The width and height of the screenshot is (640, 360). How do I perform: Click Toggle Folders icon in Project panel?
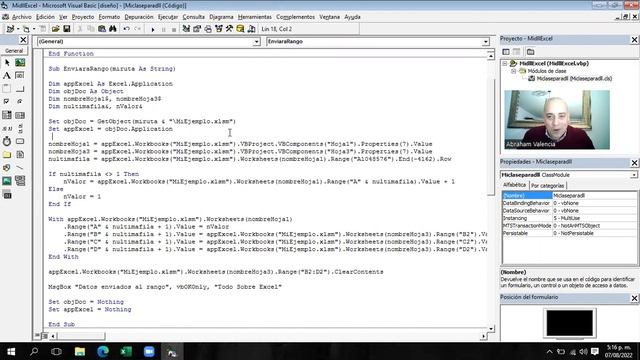point(530,52)
